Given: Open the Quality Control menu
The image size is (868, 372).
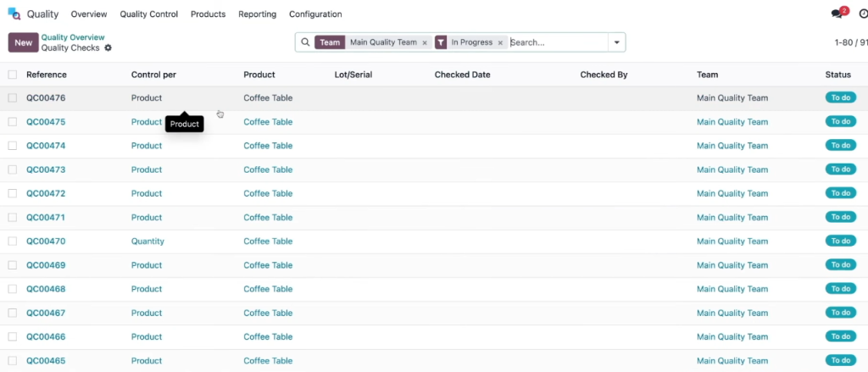Looking at the screenshot, I should coord(149,14).
